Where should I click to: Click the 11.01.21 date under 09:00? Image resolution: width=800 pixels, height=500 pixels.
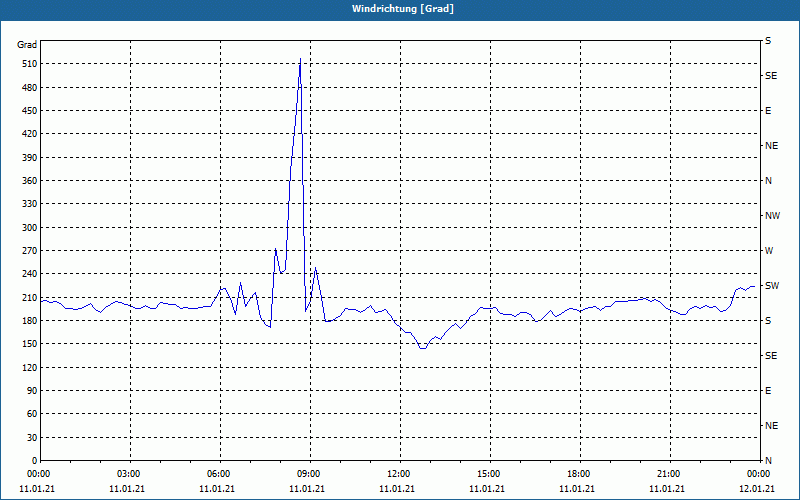pos(307,489)
